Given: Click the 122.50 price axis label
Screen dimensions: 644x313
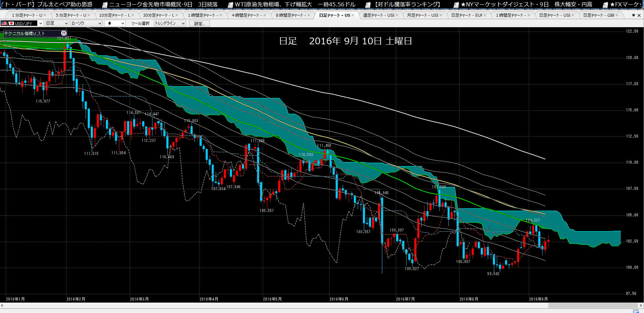Looking at the screenshot, I should pyautogui.click(x=632, y=31).
